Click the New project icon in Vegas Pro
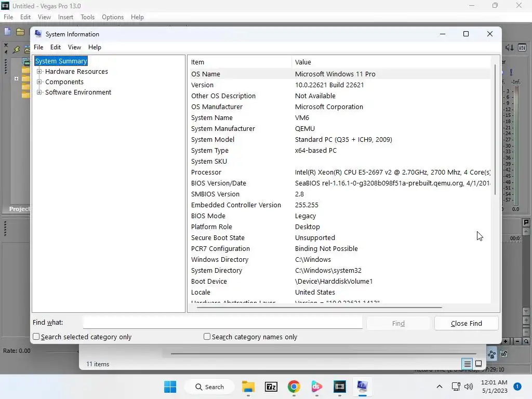The image size is (532, 399). tap(7, 32)
